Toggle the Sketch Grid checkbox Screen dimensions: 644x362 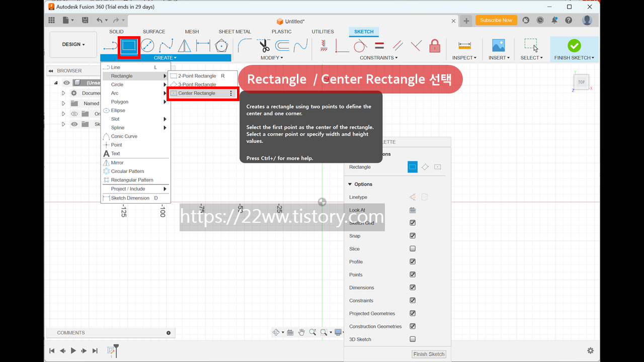click(x=413, y=223)
